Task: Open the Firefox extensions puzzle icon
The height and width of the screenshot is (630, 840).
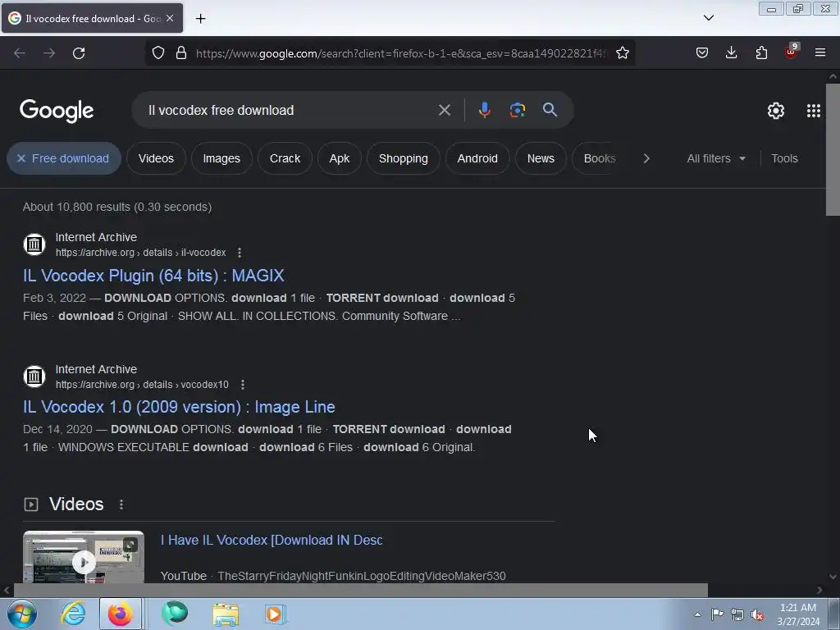Action: click(761, 52)
